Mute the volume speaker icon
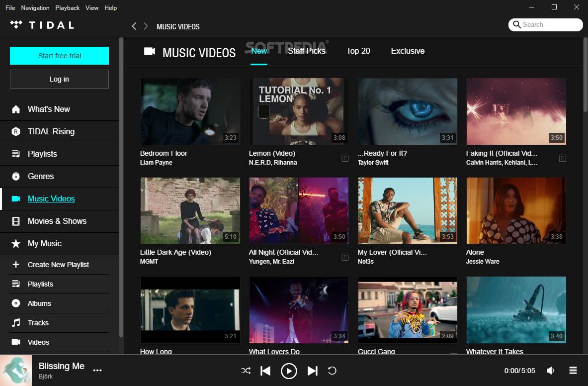 [551, 371]
